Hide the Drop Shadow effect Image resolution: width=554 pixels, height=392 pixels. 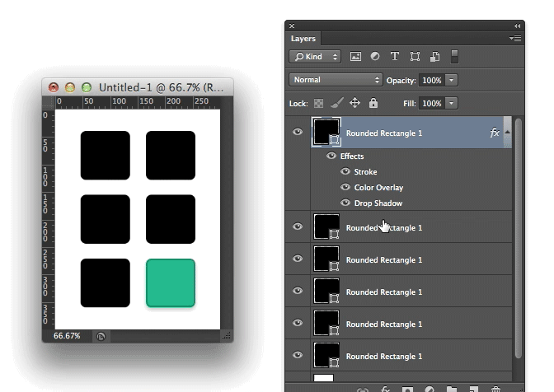346,203
